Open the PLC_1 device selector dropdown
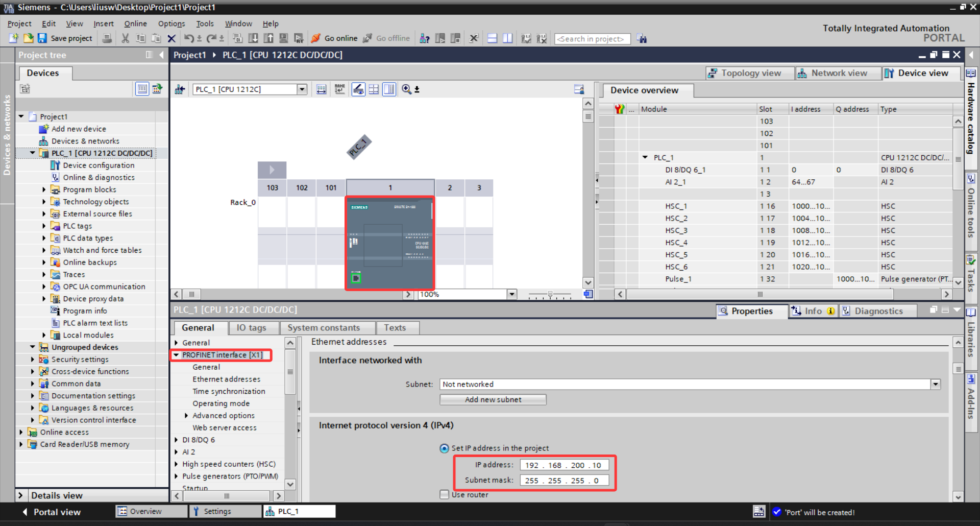980x526 pixels. [x=302, y=89]
